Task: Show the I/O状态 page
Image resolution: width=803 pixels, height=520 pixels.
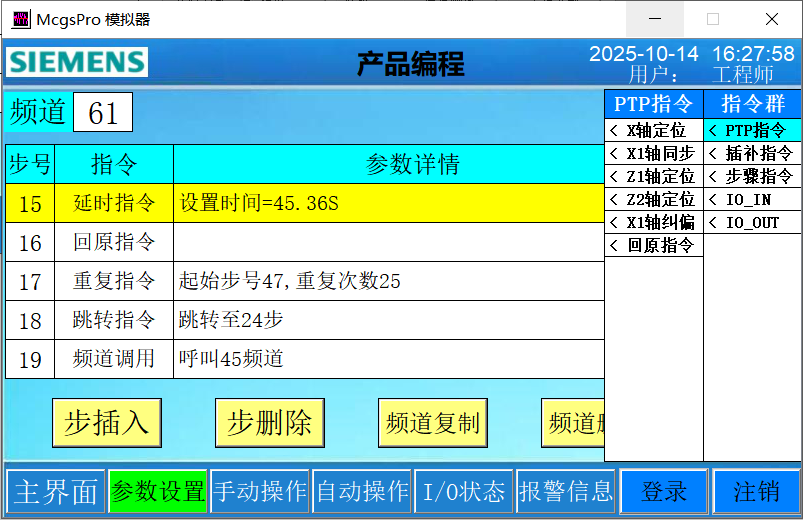Action: tap(464, 491)
